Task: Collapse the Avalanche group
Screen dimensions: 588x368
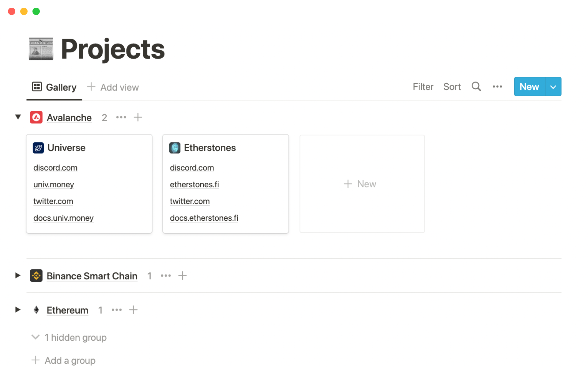Action: coord(18,117)
